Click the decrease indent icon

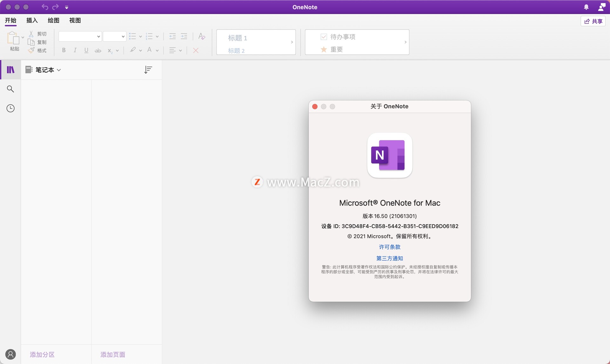[173, 37]
